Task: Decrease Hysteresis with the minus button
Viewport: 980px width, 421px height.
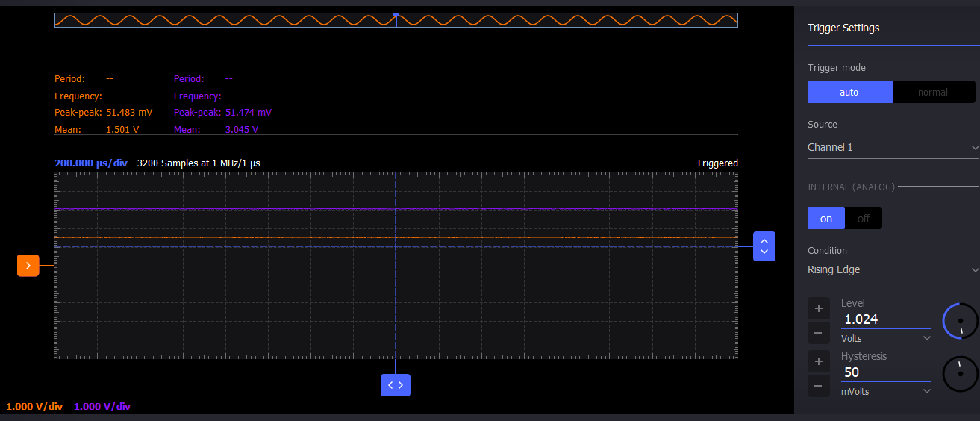Action: pos(818,386)
